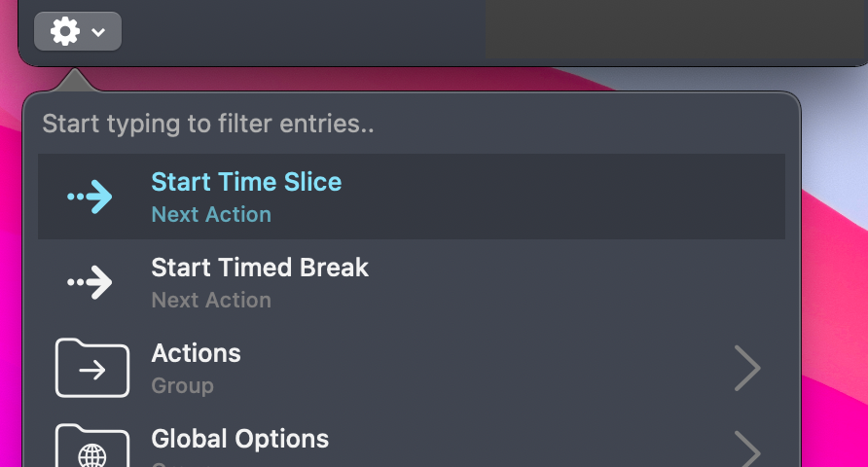Image resolution: width=868 pixels, height=467 pixels.
Task: Click the blue dotted arrow icon
Action: click(90, 197)
